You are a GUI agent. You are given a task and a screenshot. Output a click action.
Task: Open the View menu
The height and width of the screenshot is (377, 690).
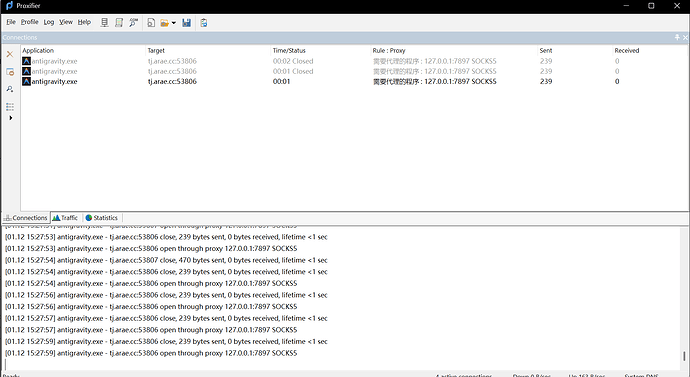66,22
